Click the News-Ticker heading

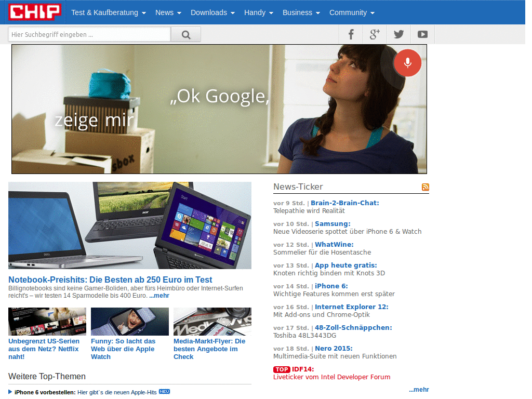[298, 187]
